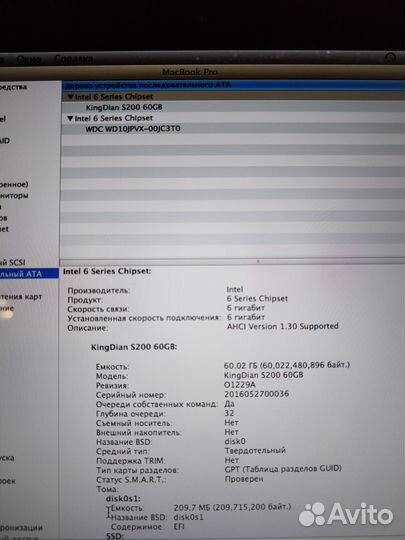Image resolution: width=405 pixels, height=540 pixels.
Task: Click the Продукт value 6 Series Chipset
Action: [x=257, y=298]
